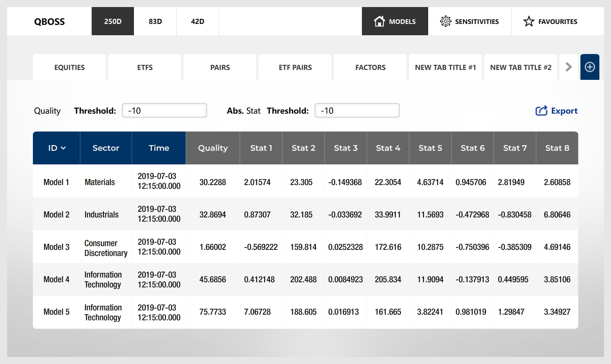Click the Models home icon
The width and height of the screenshot is (611, 364).
click(x=379, y=21)
